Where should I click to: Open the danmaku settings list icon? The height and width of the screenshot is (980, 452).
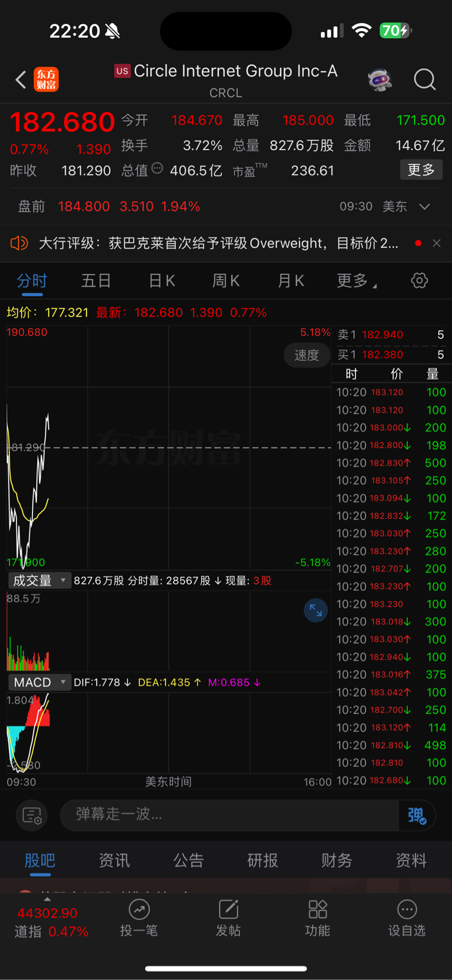(32, 815)
